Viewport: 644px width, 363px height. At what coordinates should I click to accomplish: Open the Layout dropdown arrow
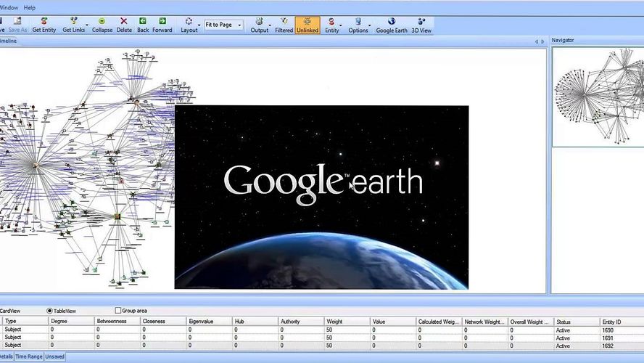[199, 25]
